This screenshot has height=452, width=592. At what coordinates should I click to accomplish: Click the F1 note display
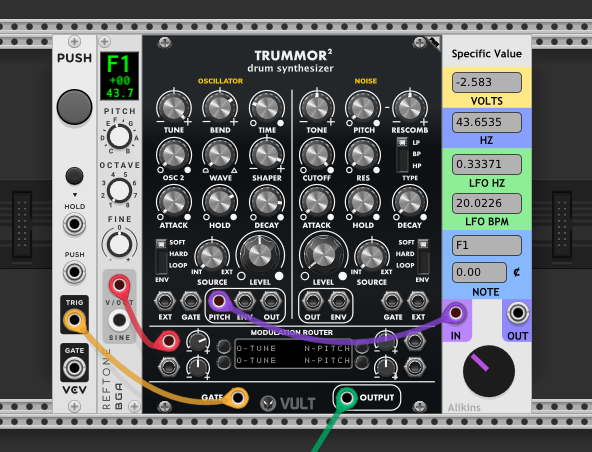(x=119, y=76)
